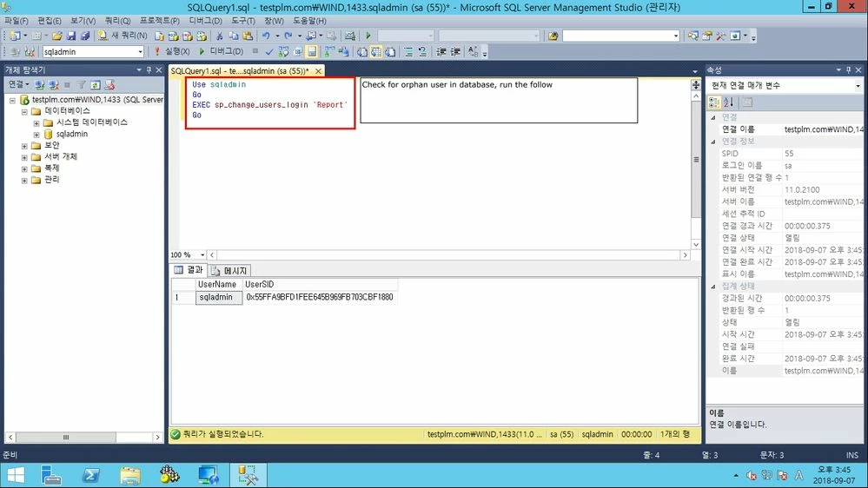The height and width of the screenshot is (488, 868).
Task: Undo the last edit with the undo arrow
Action: pos(266,36)
